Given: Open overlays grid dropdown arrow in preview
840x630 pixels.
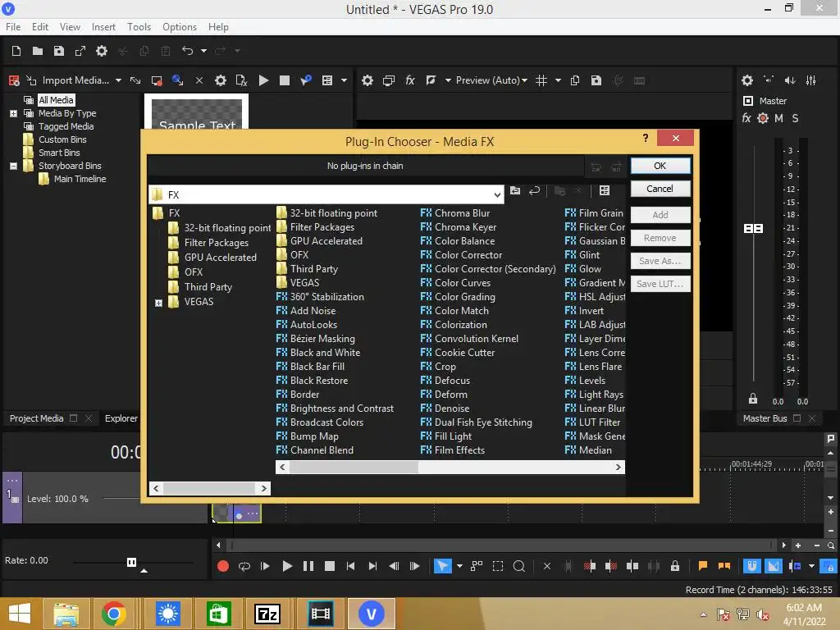Looking at the screenshot, I should [x=558, y=80].
